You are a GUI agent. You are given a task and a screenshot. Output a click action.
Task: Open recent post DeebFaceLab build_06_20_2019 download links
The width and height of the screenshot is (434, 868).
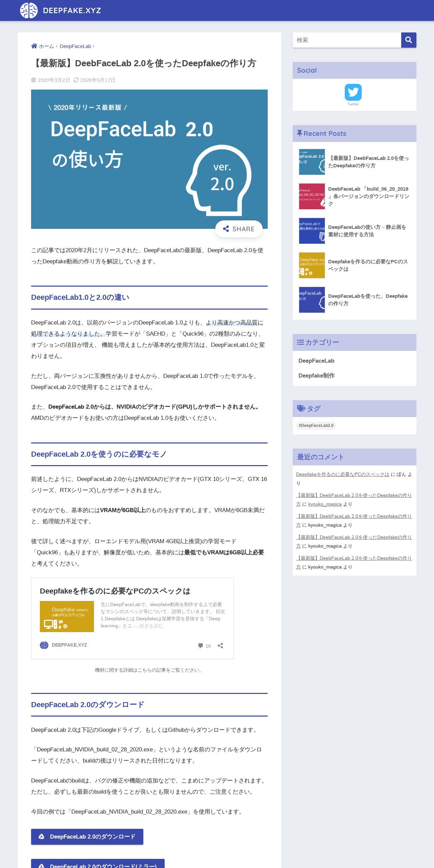(368, 196)
